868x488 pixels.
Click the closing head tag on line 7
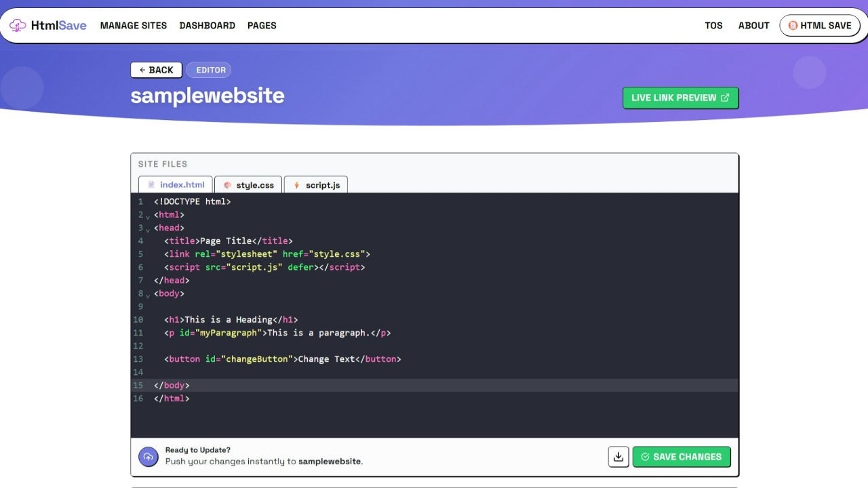pos(172,281)
